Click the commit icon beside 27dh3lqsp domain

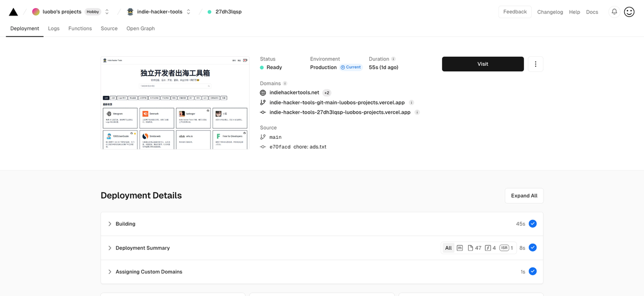coord(263,112)
